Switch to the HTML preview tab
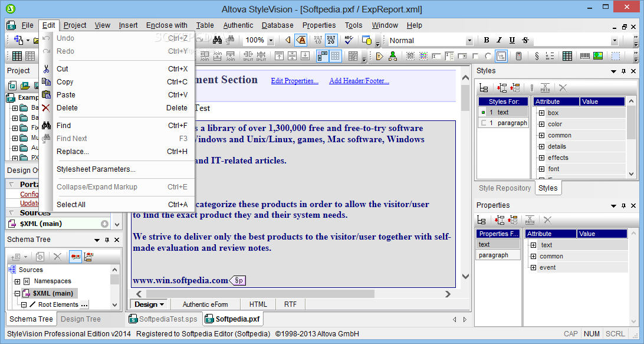Image resolution: width=644 pixels, height=344 pixels. click(x=258, y=304)
